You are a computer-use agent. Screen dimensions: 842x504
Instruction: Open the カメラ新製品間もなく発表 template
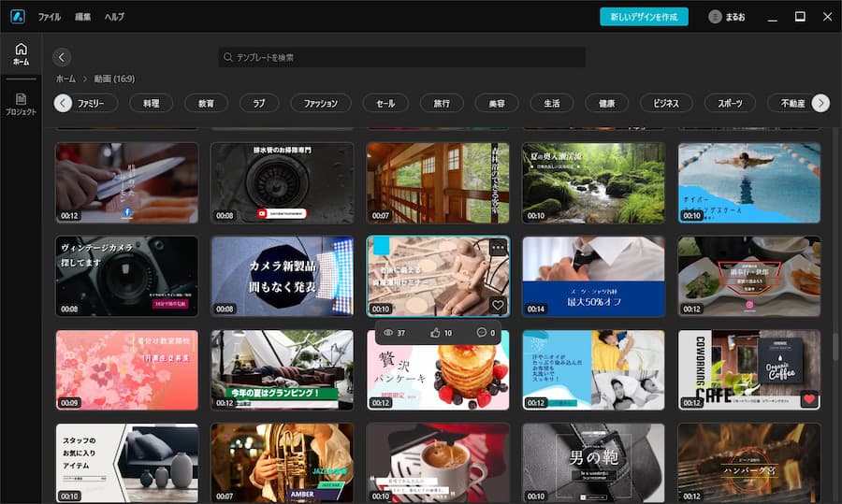point(283,276)
